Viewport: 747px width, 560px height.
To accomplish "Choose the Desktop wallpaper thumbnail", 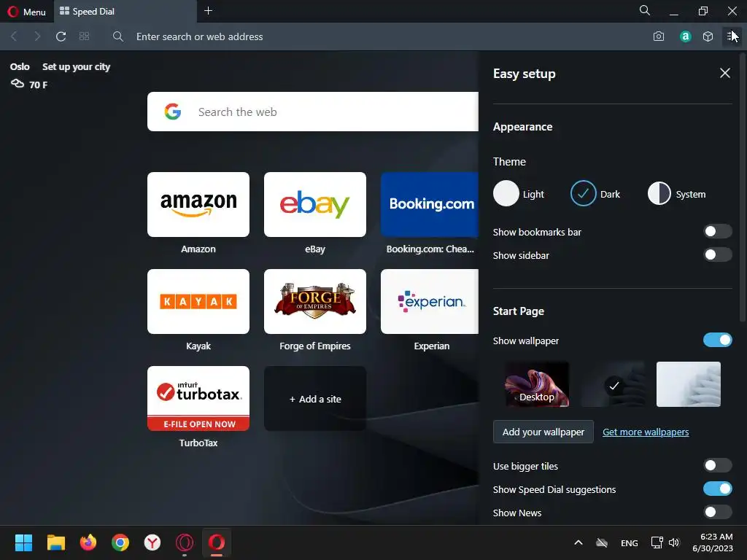I will coord(537,384).
